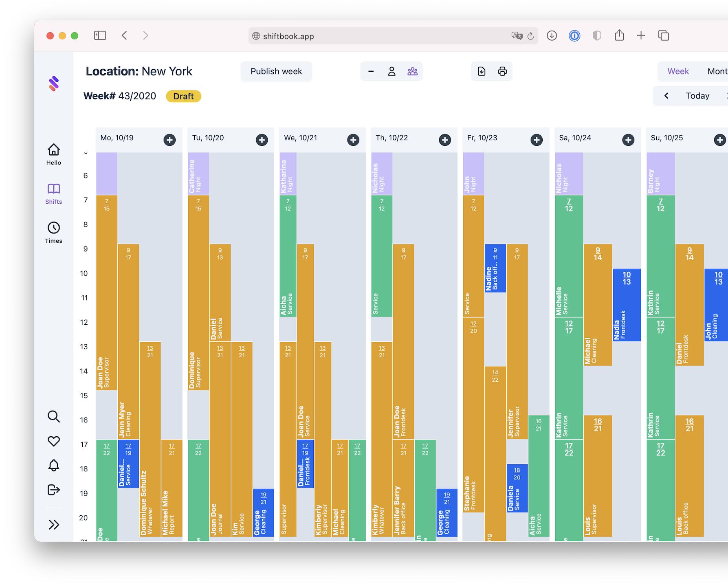728x587 pixels.
Task: Toggle individual employee view
Action: point(391,71)
